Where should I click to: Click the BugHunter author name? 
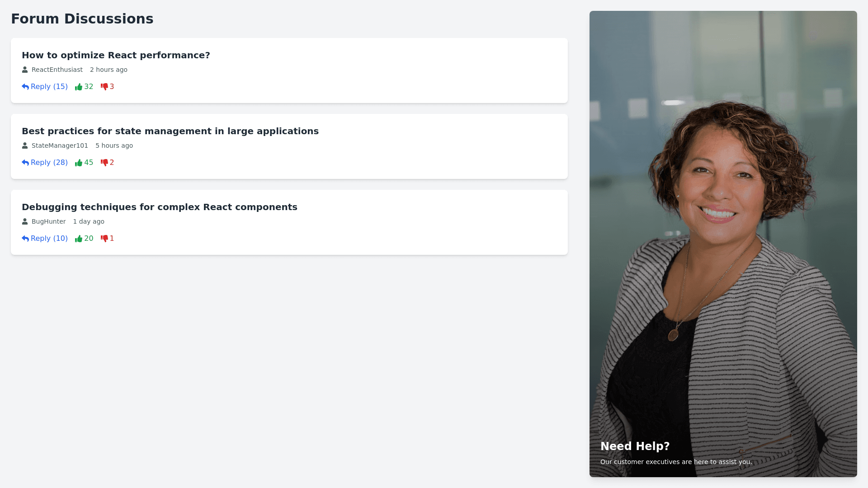(x=48, y=221)
